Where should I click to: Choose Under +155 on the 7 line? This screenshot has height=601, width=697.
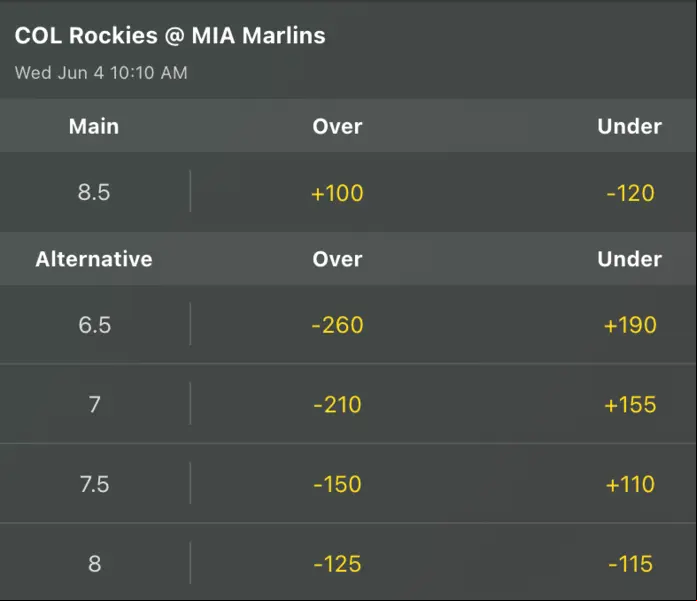pos(630,405)
